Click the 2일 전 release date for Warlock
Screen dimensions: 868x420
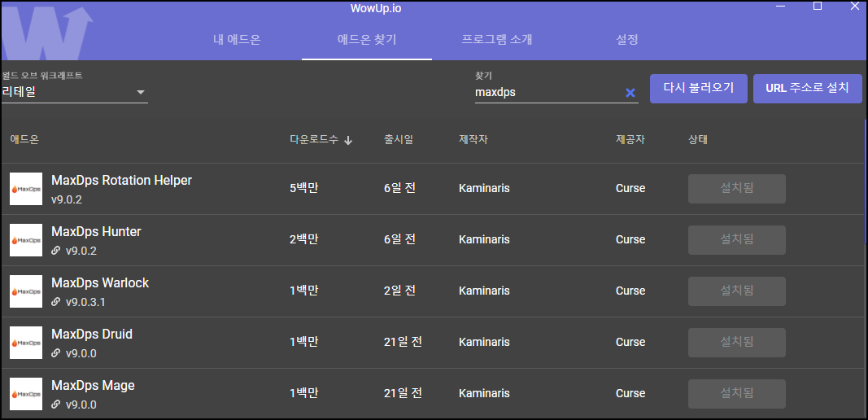[x=399, y=291]
